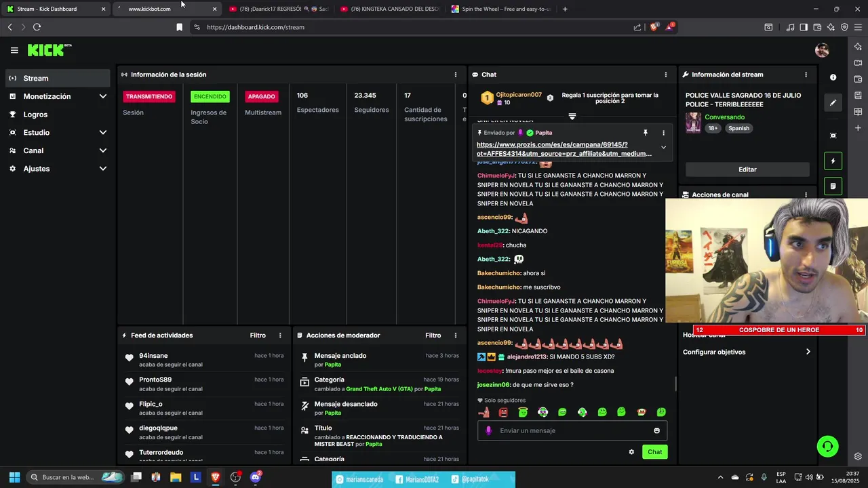Expand the Monetización sidebar menu
Image resolution: width=868 pixels, height=488 pixels.
point(57,96)
